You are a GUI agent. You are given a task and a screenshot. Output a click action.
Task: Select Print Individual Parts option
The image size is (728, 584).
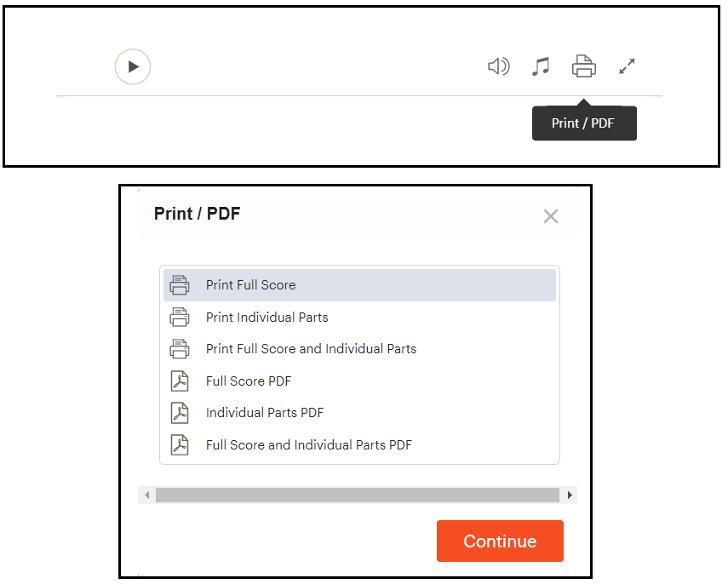(359, 317)
